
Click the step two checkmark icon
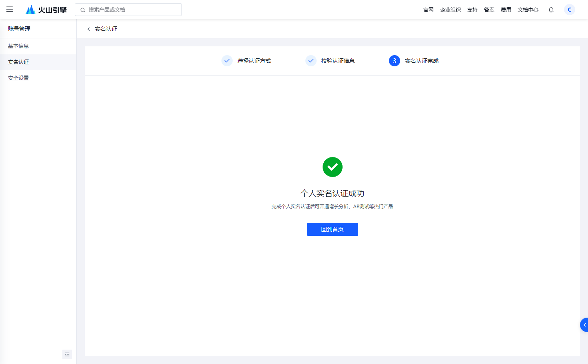(311, 61)
